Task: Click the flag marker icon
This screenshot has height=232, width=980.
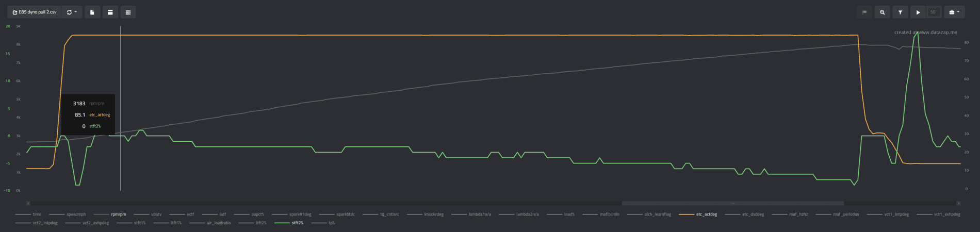Action: click(864, 12)
